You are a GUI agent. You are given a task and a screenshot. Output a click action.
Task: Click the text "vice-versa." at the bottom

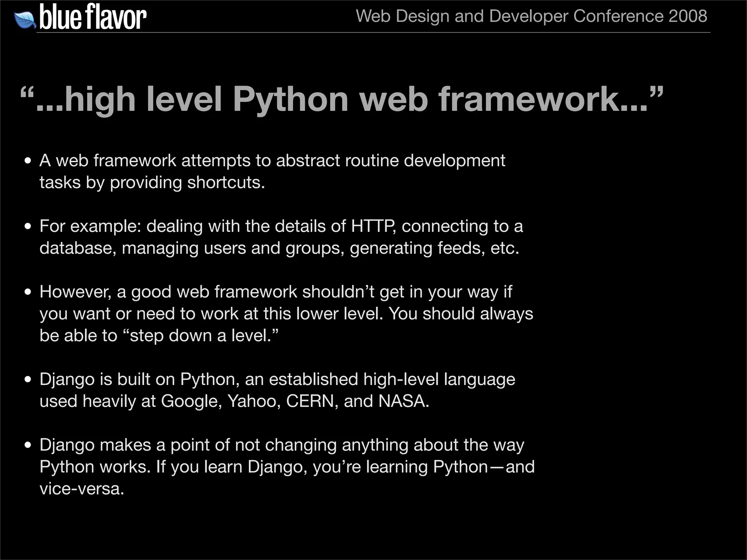[x=82, y=489]
